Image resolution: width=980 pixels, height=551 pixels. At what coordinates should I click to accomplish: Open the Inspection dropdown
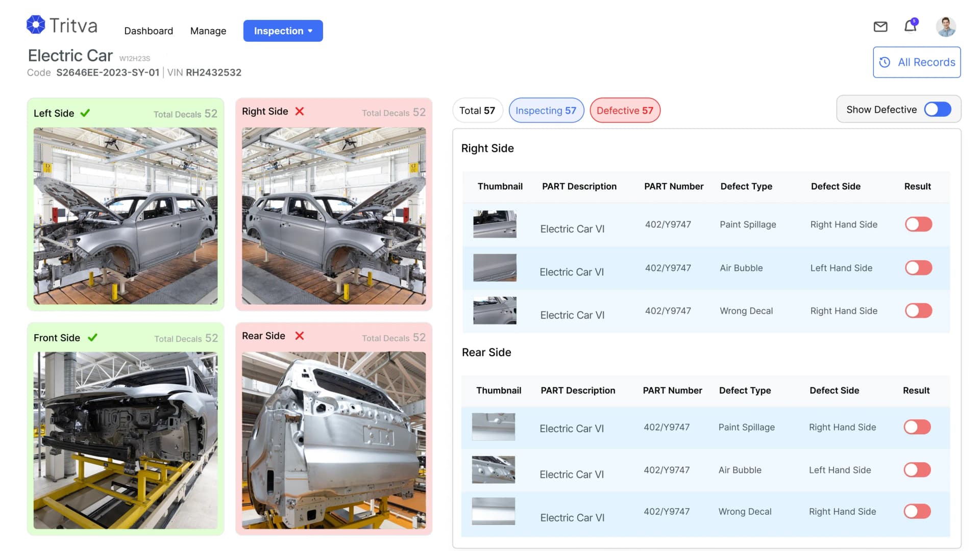283,31
